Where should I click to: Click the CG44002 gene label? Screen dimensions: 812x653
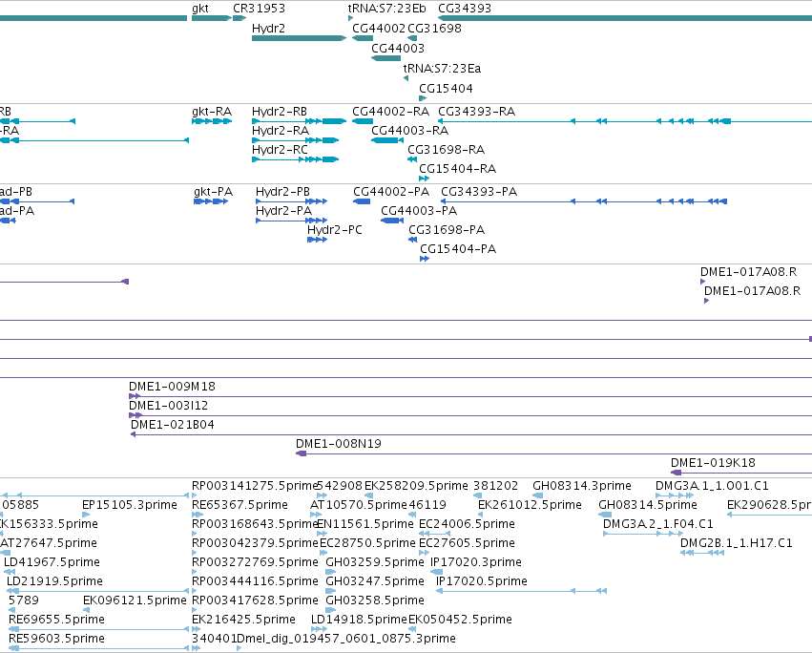click(x=379, y=29)
